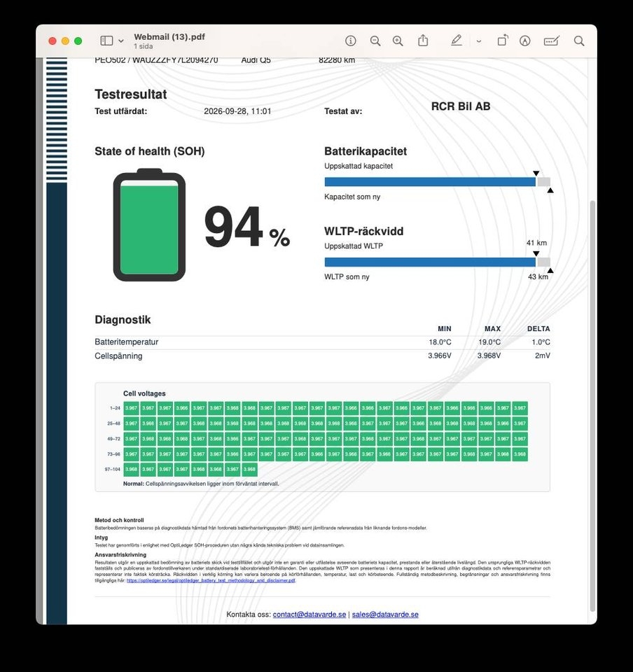Click the Batterikapacitet heading

point(366,151)
